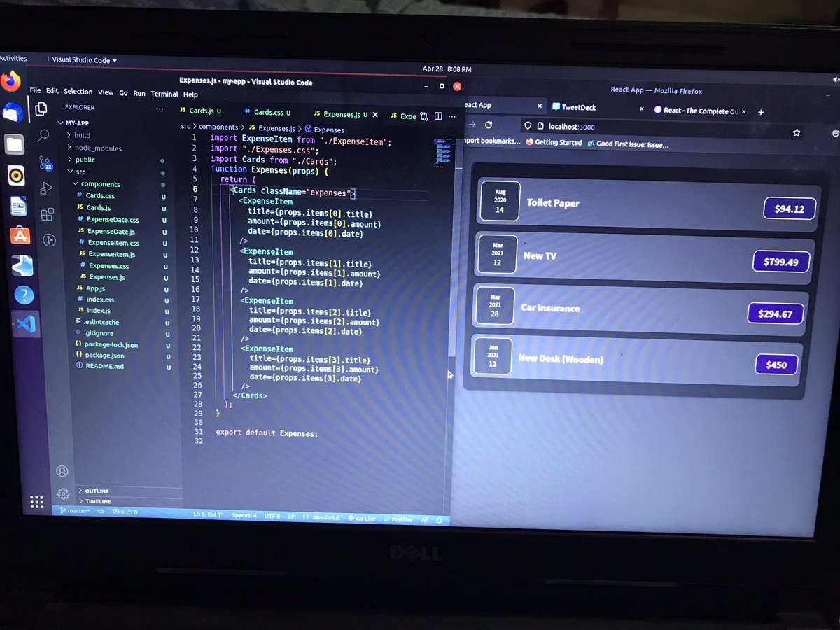The image size is (840, 630).
Task: Open the Accounts icon in VS Code
Action: click(x=62, y=471)
